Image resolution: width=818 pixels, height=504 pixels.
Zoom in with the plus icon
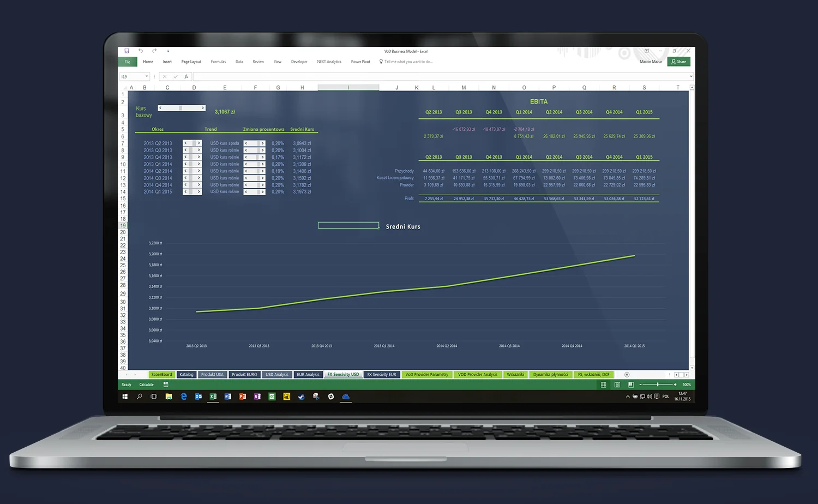(x=675, y=385)
